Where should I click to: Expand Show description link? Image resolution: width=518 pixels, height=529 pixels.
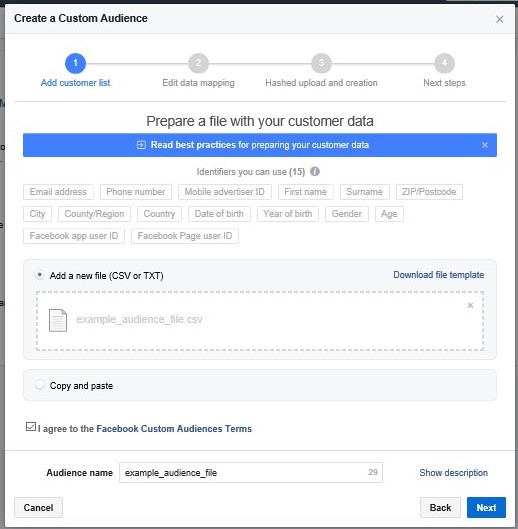click(454, 473)
